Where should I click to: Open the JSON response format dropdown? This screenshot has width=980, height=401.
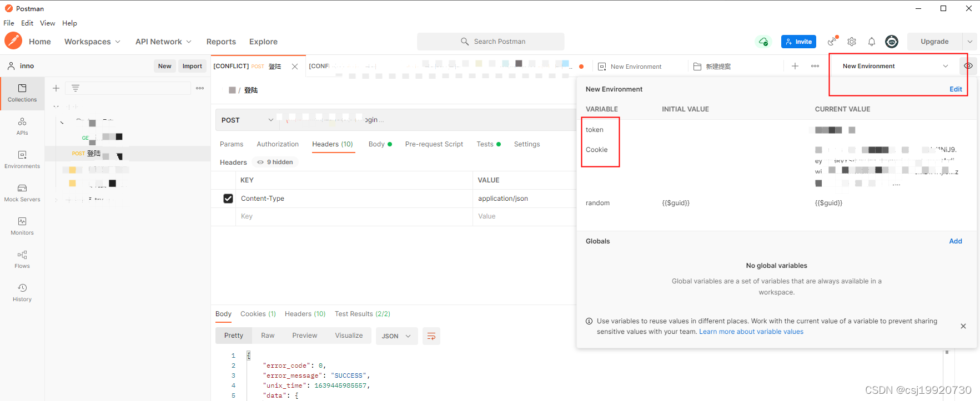pyautogui.click(x=396, y=336)
